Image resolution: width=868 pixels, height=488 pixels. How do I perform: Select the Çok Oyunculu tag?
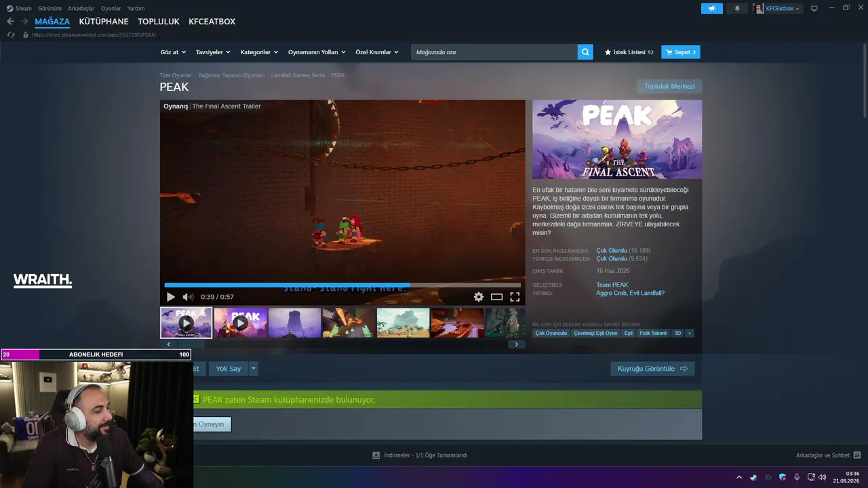click(551, 333)
